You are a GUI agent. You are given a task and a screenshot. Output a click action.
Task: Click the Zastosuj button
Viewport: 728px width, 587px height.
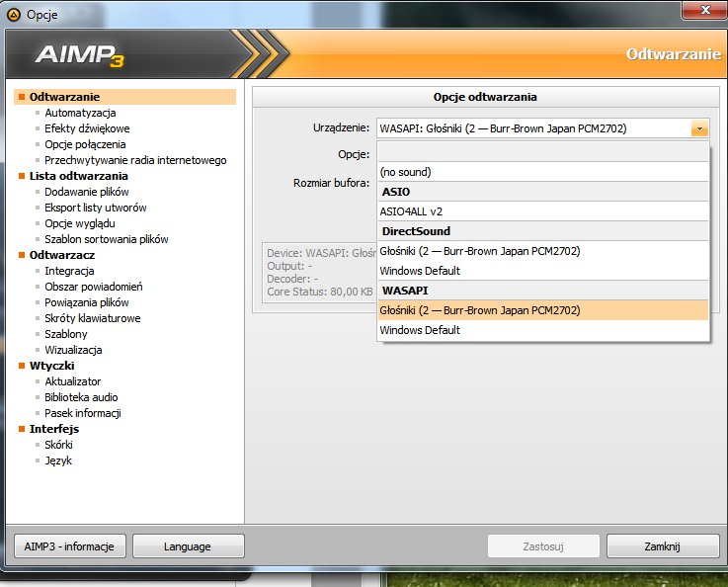[x=543, y=546]
